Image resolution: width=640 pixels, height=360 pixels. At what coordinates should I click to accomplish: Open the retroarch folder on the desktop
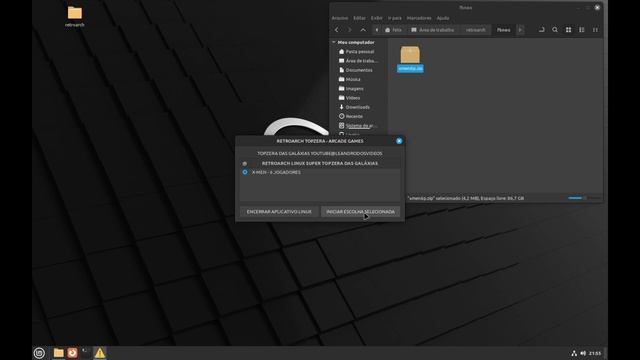pyautogui.click(x=75, y=16)
